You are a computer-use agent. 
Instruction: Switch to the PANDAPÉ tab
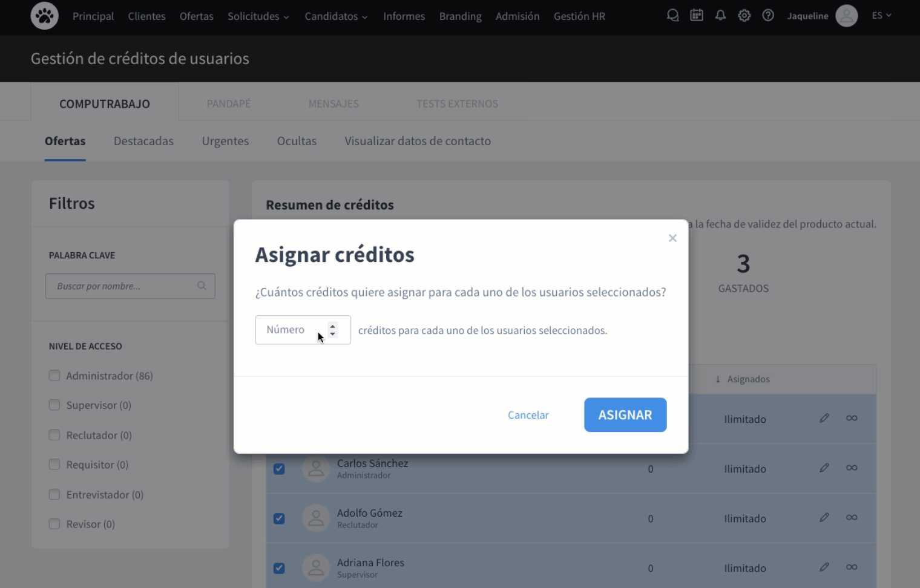click(229, 103)
